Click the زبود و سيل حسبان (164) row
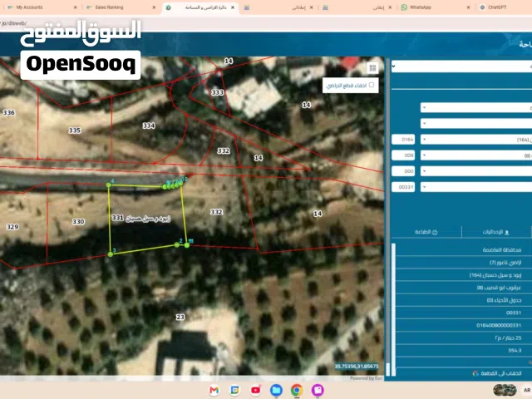 click(464, 275)
